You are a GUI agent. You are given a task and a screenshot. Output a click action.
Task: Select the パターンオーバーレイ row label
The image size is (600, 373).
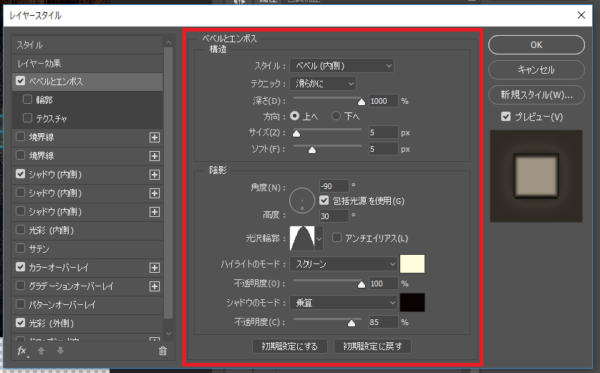(x=62, y=305)
